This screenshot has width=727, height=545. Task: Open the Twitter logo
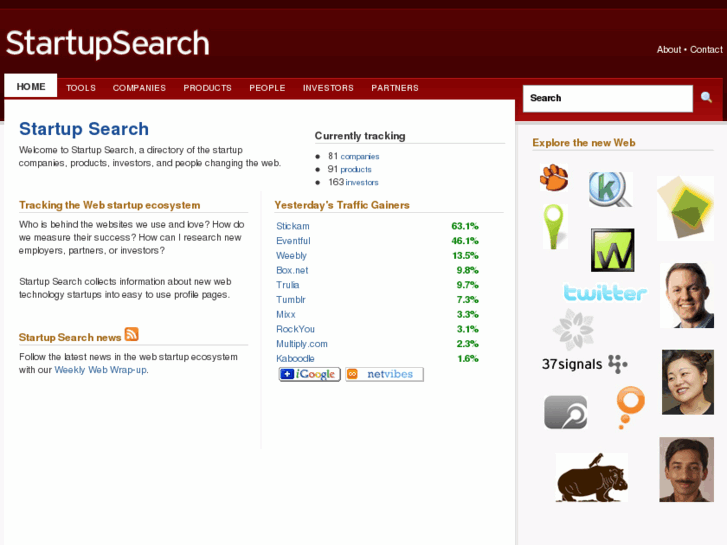(605, 293)
